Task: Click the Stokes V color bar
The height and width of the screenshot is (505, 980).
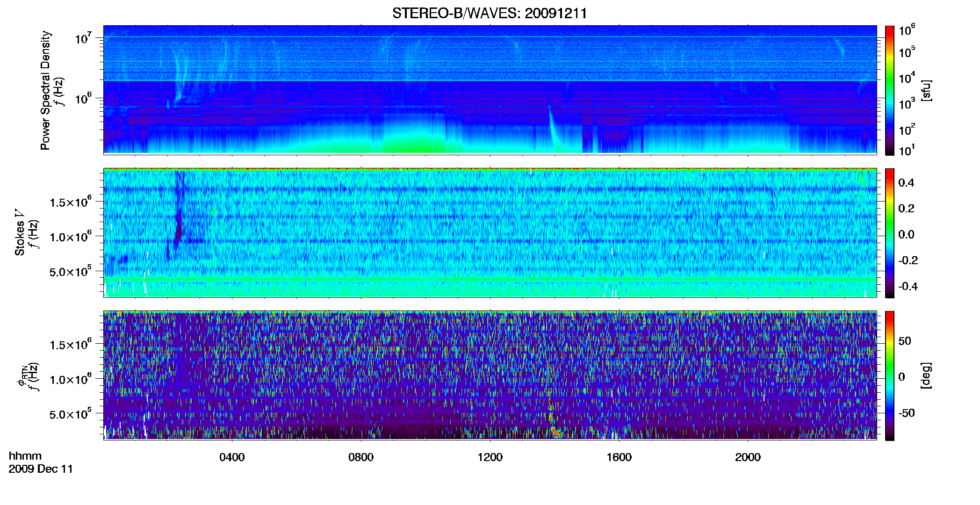Action: tap(890, 233)
